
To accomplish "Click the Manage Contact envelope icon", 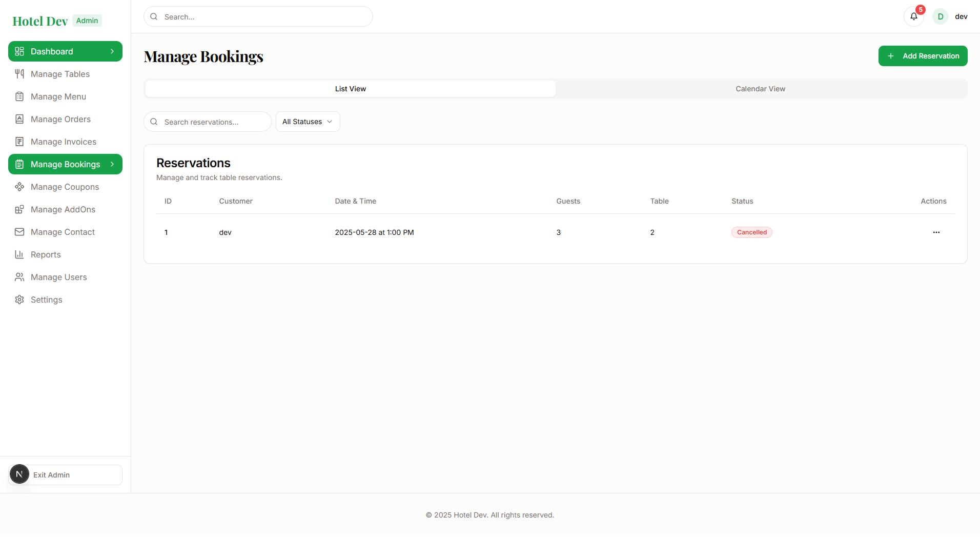I will tap(19, 232).
